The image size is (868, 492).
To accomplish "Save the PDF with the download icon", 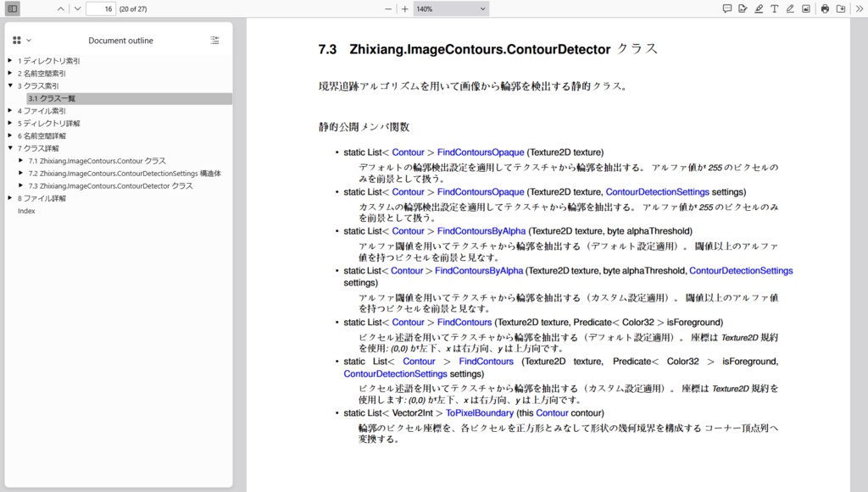I will pos(841,8).
